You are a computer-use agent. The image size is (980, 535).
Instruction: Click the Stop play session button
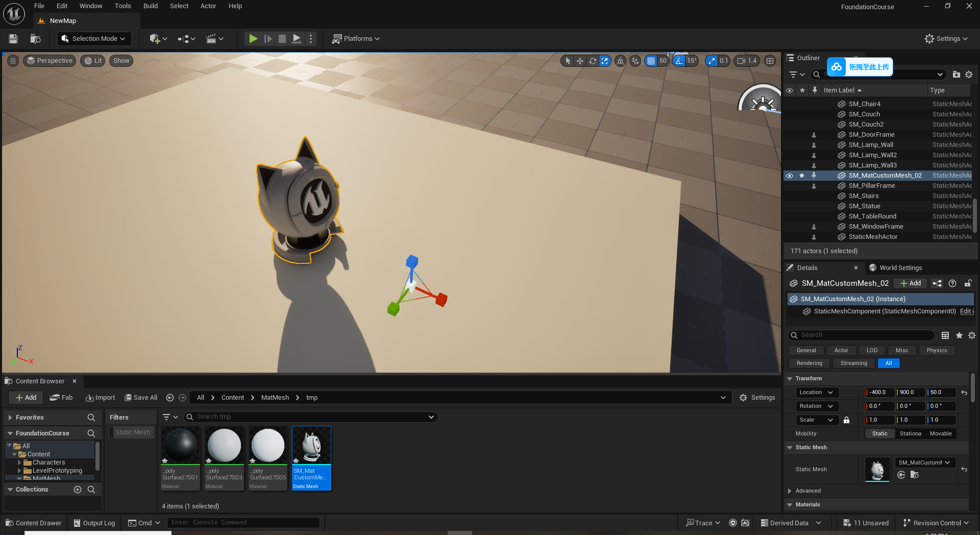[x=282, y=39]
